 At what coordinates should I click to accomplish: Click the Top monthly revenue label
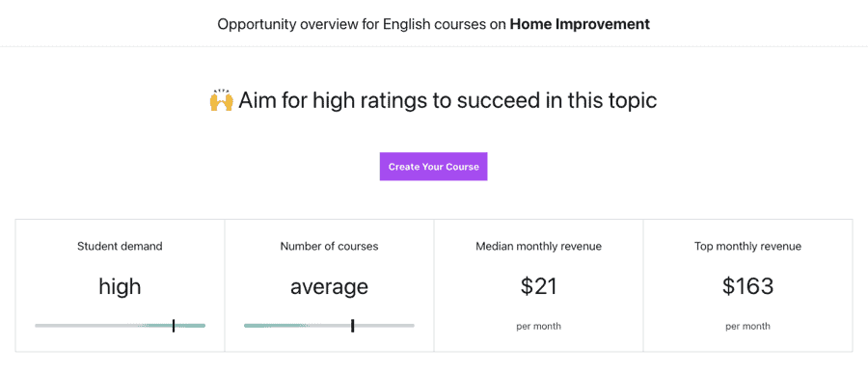pos(747,247)
